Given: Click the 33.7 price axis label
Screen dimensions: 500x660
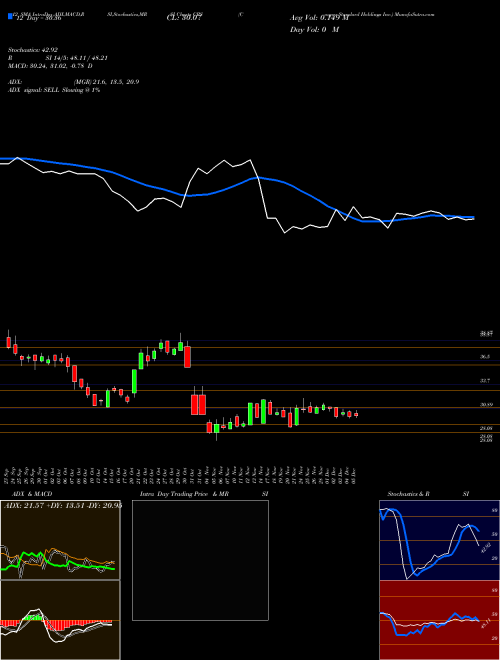Looking at the screenshot, I should (x=485, y=381).
